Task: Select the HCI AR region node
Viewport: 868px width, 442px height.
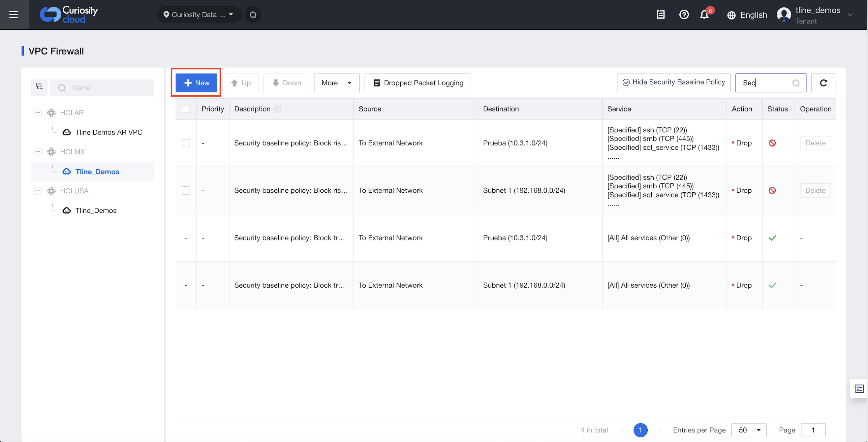Action: click(x=72, y=112)
